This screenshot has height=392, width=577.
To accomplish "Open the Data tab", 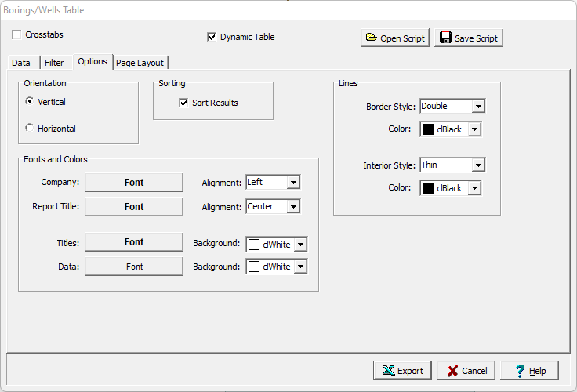I will pos(21,63).
